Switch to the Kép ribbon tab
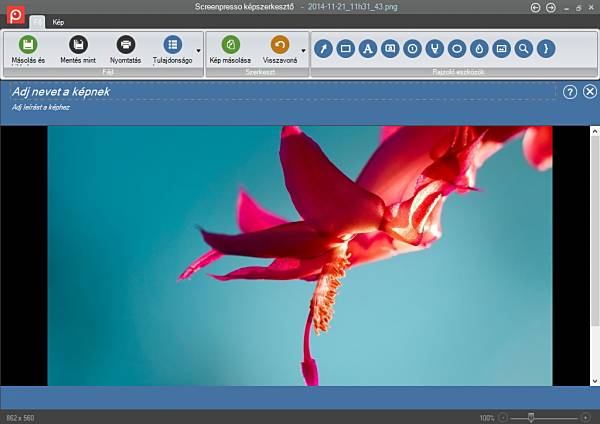The image size is (600, 424). point(58,21)
